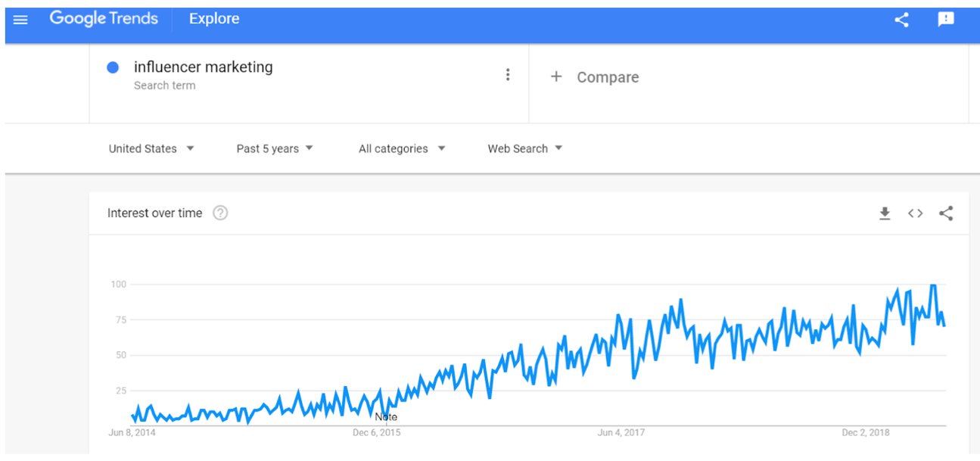The height and width of the screenshot is (461, 980).
Task: Edit the influencer marketing search term
Action: tap(203, 67)
